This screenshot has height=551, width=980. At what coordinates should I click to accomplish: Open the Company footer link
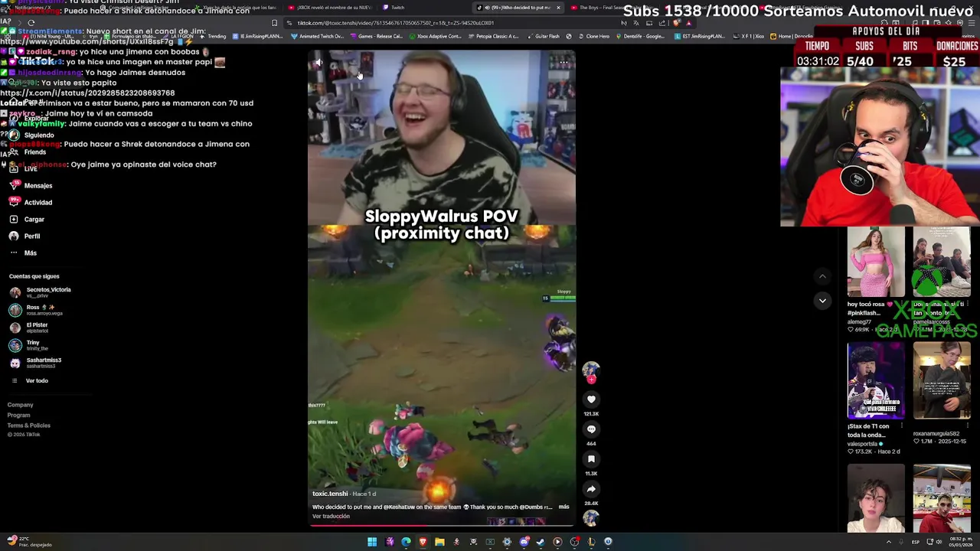point(21,405)
